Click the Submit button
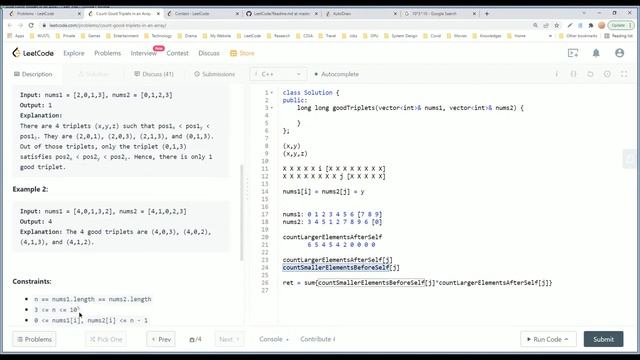Viewport: 640px width, 360px height. point(603,339)
